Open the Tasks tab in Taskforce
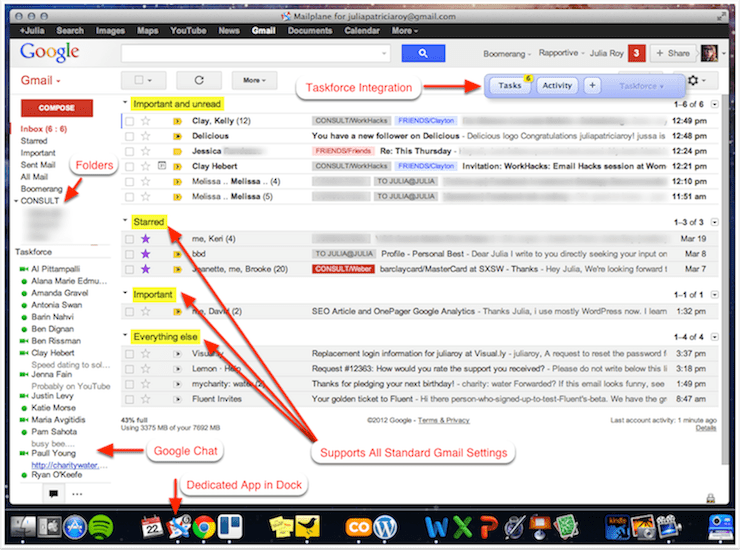740x550 pixels. (x=510, y=85)
